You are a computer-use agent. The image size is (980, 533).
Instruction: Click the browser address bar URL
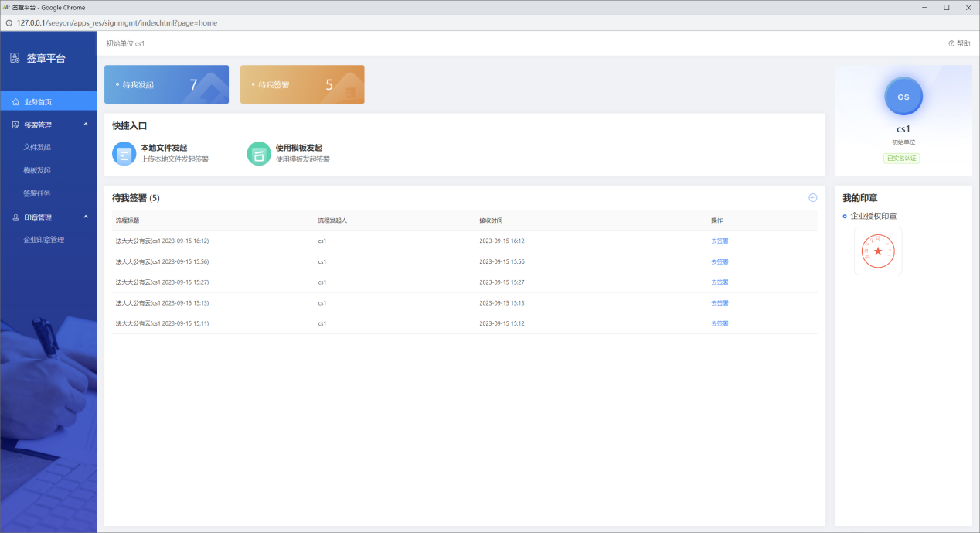(x=117, y=23)
